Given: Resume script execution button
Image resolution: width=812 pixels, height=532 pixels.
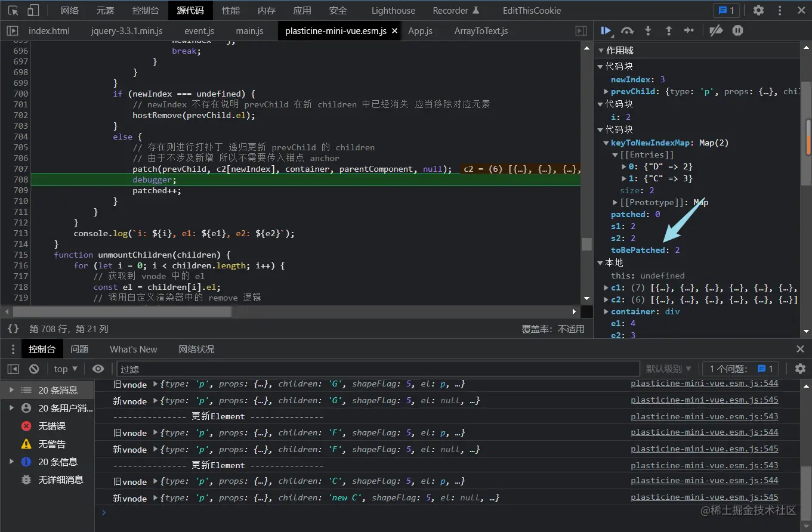Looking at the screenshot, I should (x=606, y=30).
